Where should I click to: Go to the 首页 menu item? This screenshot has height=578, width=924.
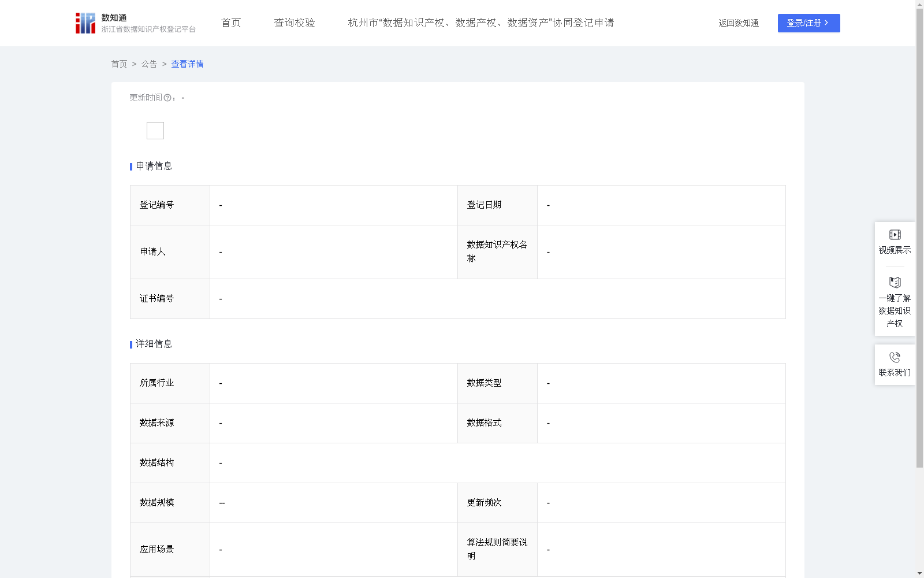(x=231, y=23)
